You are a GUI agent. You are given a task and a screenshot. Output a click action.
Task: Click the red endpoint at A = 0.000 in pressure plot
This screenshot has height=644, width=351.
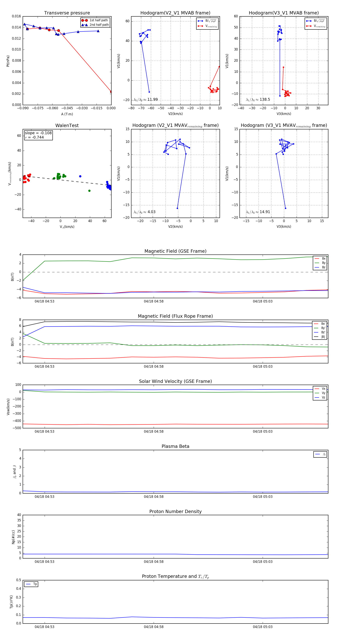(x=111, y=92)
